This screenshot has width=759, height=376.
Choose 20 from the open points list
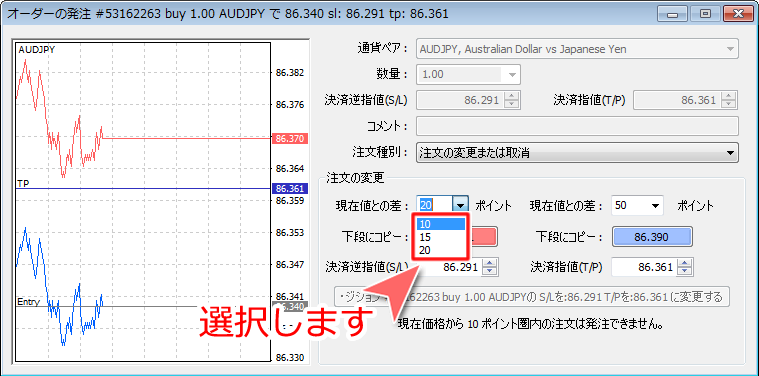point(441,250)
